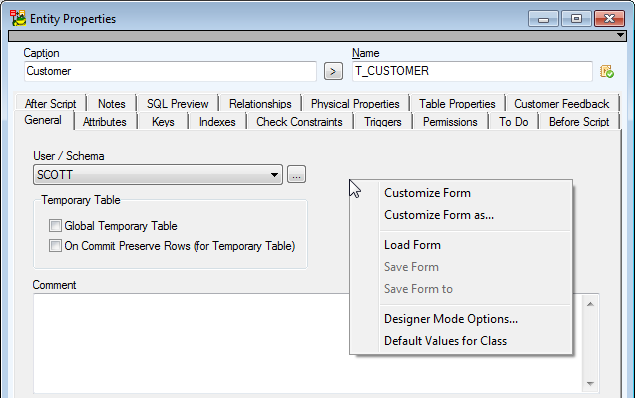The height and width of the screenshot is (398, 635).
Task: Select Load Form menu entry
Action: point(412,245)
